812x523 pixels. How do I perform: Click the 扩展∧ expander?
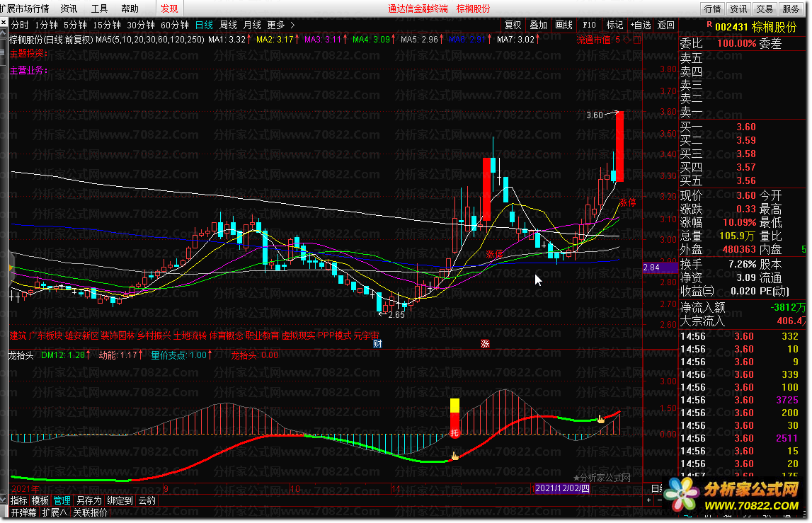click(55, 512)
